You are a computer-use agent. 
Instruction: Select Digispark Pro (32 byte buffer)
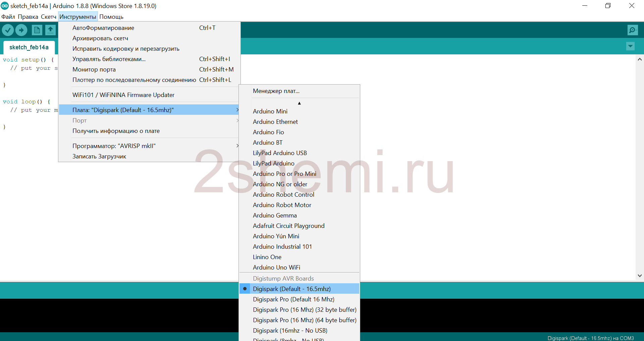[x=299, y=310]
